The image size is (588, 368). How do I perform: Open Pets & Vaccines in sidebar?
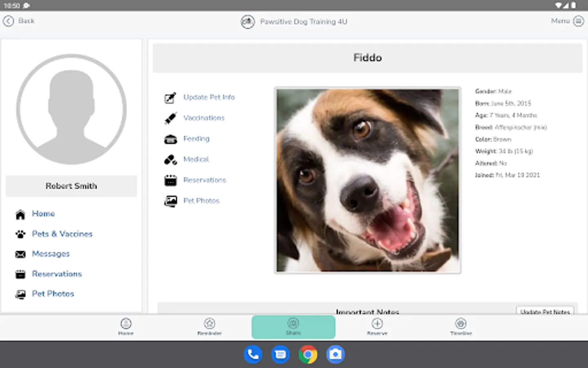62,234
